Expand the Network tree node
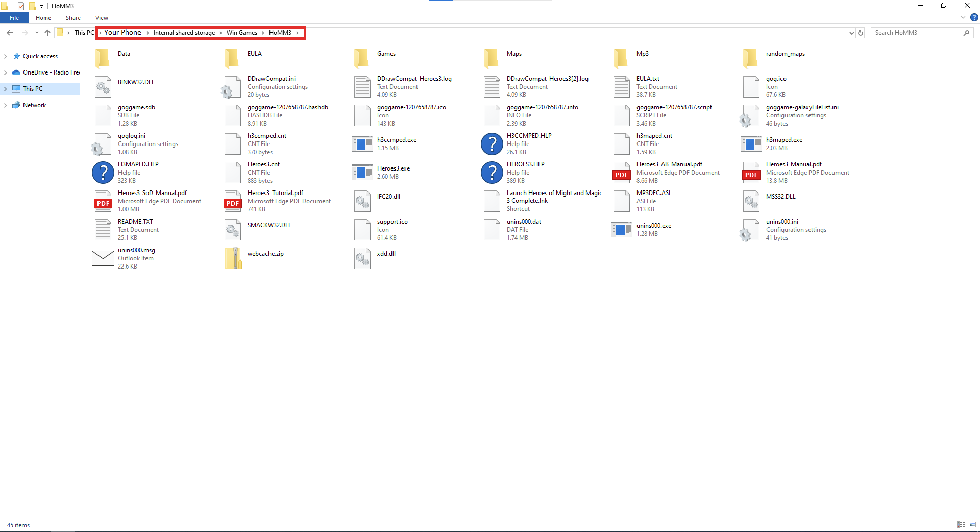 tap(6, 106)
